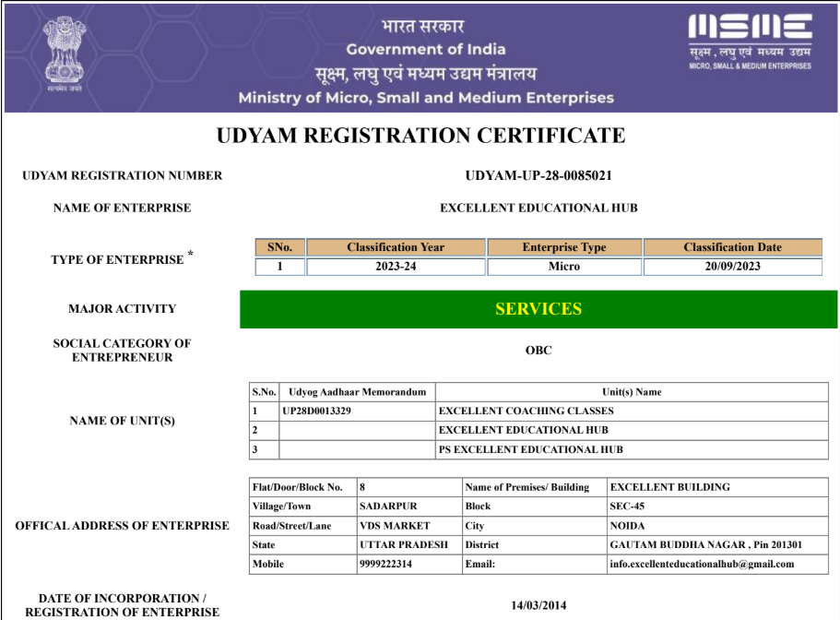Click the incorporation date 14/03/2014
This screenshot has height=620, width=840.
point(538,605)
